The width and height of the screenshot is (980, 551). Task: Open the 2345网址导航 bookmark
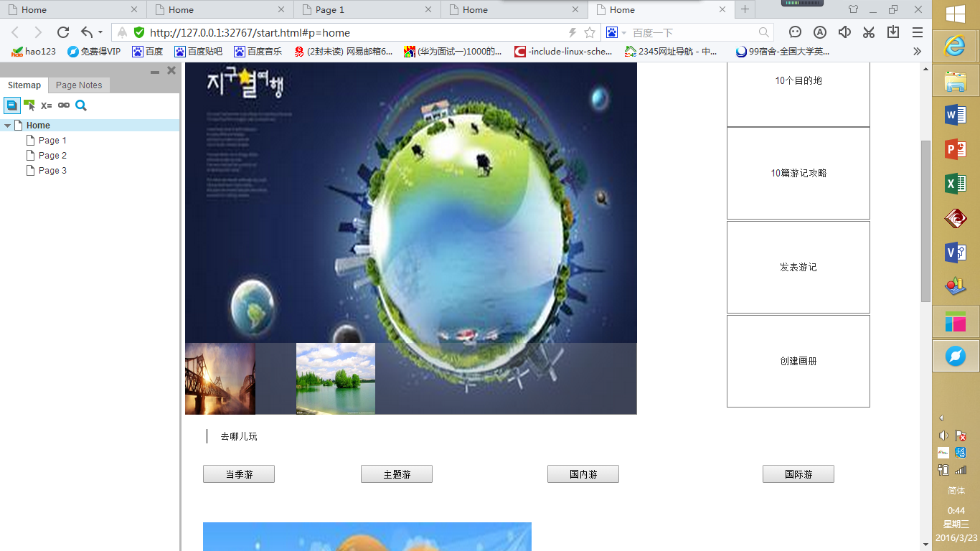(671, 51)
